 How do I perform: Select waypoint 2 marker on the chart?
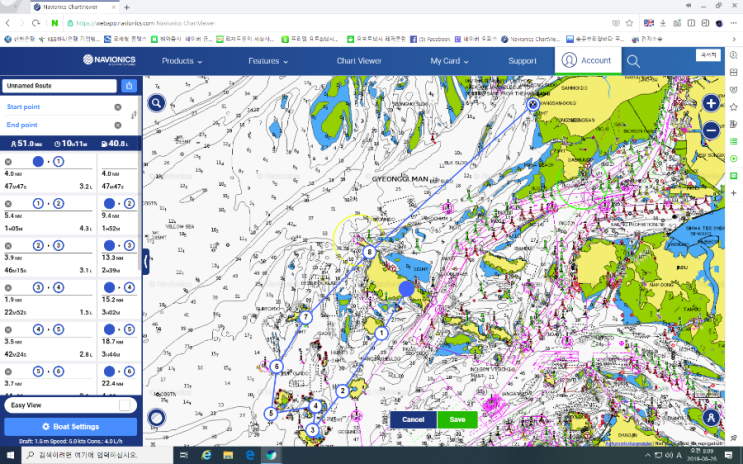pos(343,391)
